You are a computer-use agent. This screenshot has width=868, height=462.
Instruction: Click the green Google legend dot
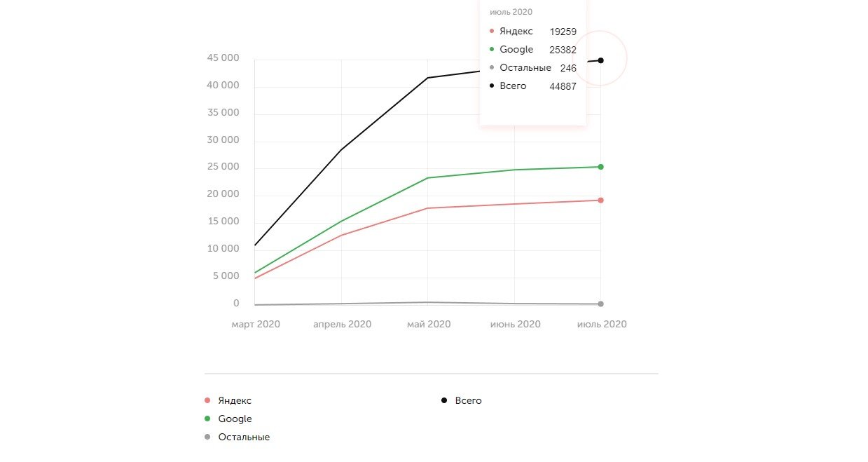click(x=207, y=419)
